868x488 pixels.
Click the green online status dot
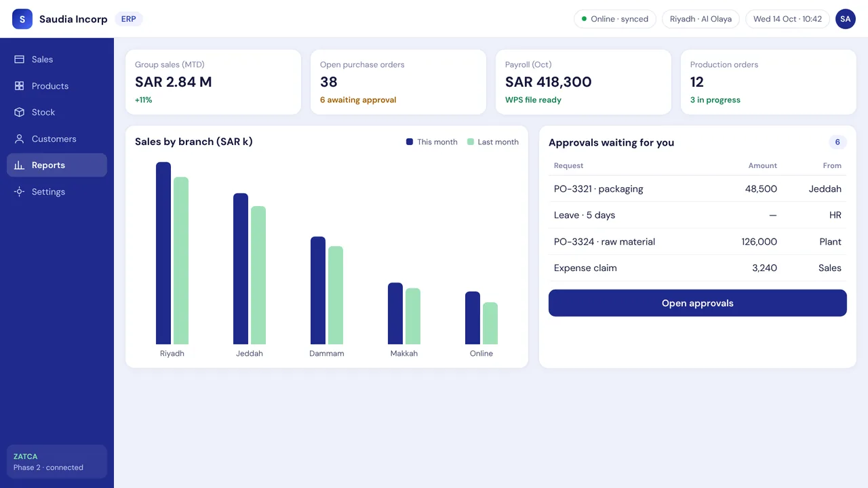point(585,19)
